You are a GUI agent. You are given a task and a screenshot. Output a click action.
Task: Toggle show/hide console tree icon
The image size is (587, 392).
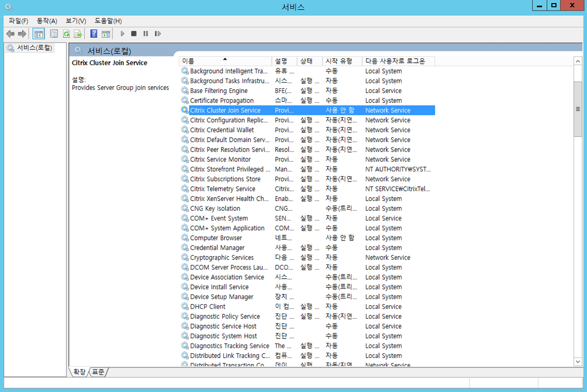38,34
